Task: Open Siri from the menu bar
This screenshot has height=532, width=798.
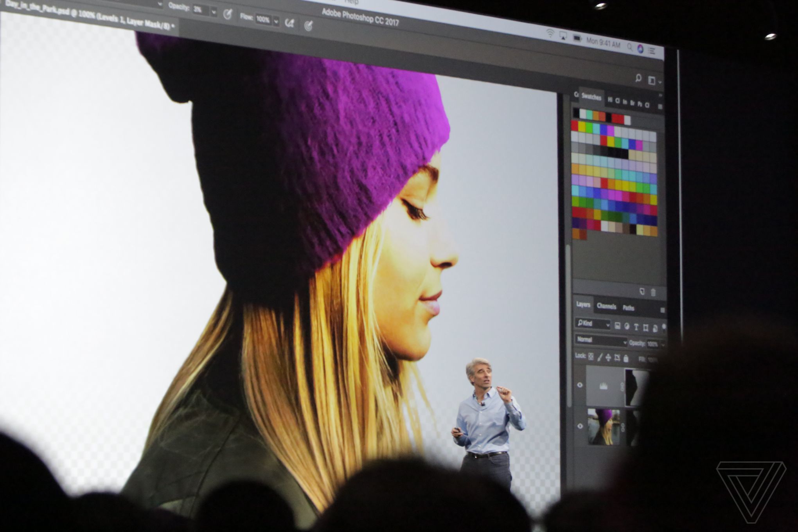Action: pyautogui.click(x=641, y=49)
